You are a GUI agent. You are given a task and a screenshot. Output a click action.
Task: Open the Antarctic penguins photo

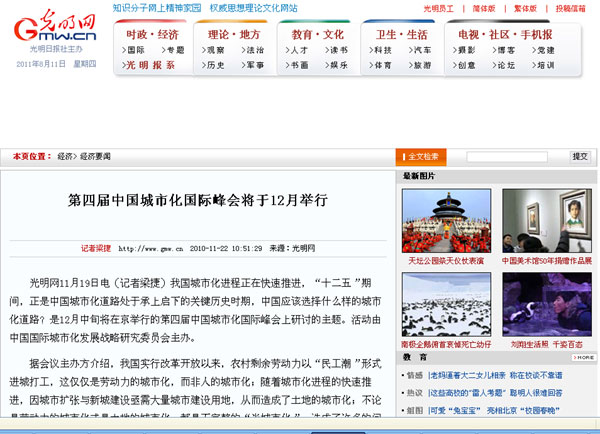(444, 304)
